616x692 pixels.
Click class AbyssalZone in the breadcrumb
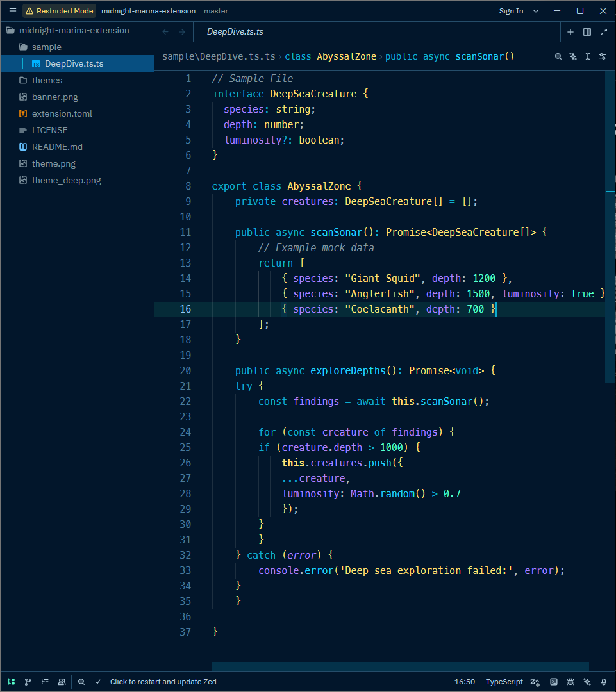tap(330, 56)
